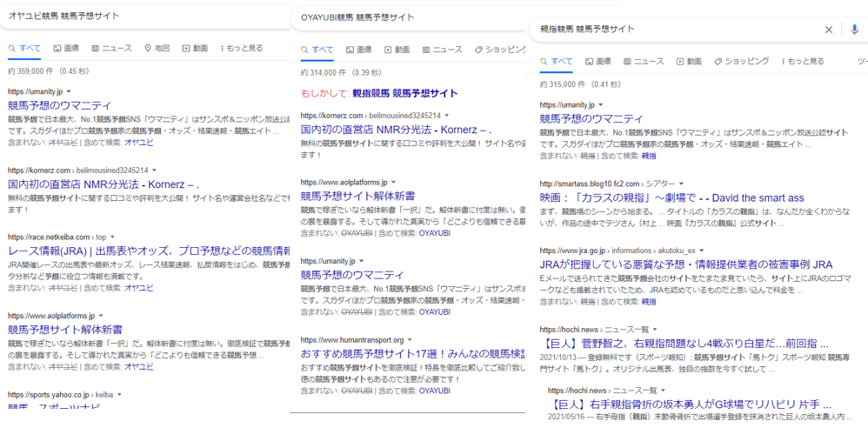Open the レース情報(JRA) netkeiba result
The width and height of the screenshot is (868, 428).
coord(149,251)
